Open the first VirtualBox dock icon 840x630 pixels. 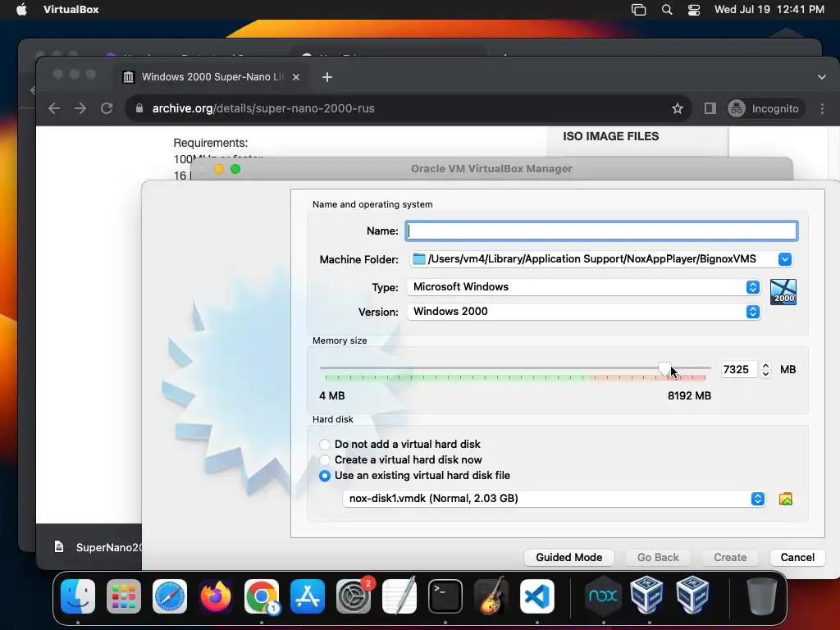coord(647,596)
